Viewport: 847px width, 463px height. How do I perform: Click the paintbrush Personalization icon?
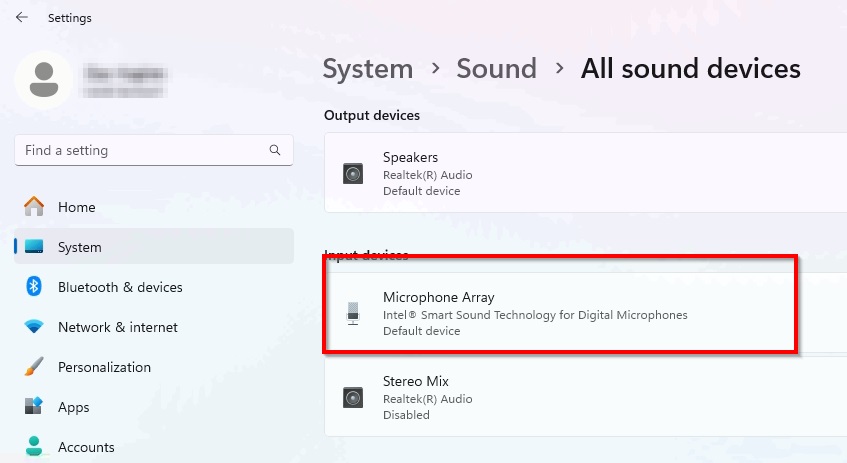(x=34, y=367)
